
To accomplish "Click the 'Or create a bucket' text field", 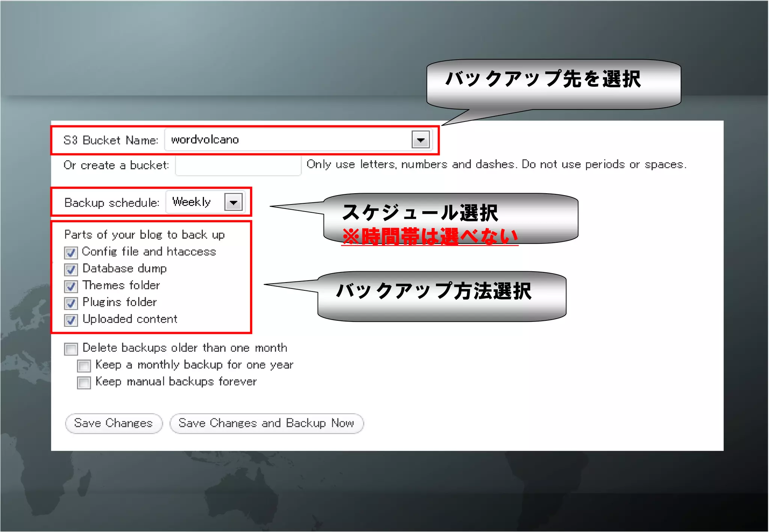I will (x=238, y=165).
